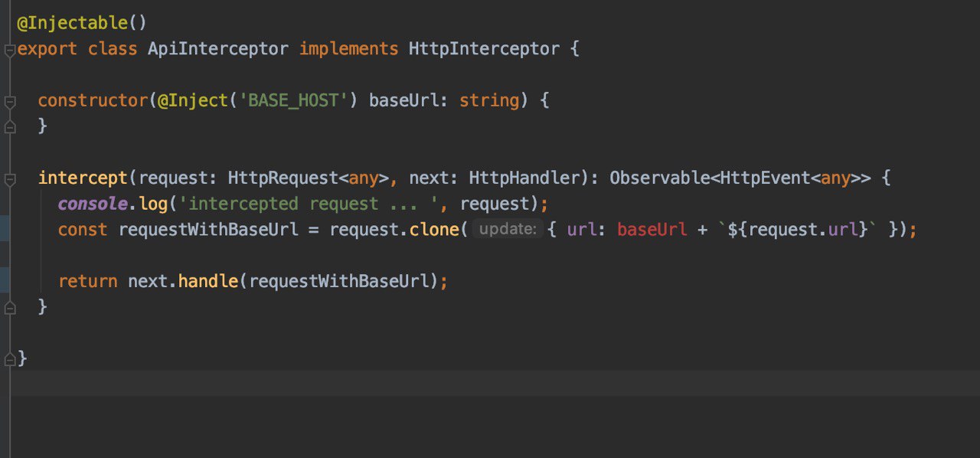Click the Observable return type
This screenshot has width=980, height=458.
[x=660, y=178]
